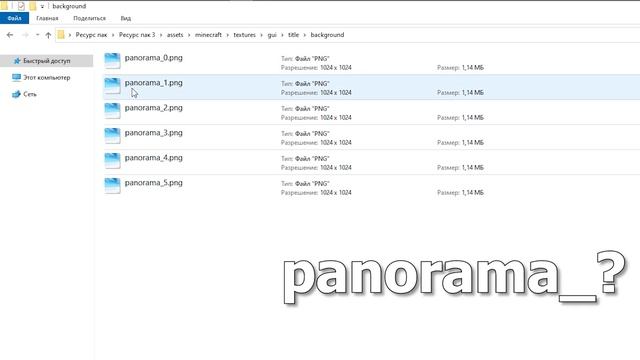Expand chevron after minecraft breadcrumb
640x360 pixels.
pos(227,35)
